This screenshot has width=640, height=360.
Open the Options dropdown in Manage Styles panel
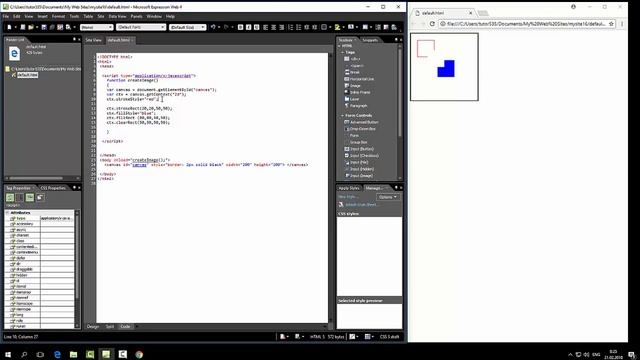pyautogui.click(x=387, y=197)
